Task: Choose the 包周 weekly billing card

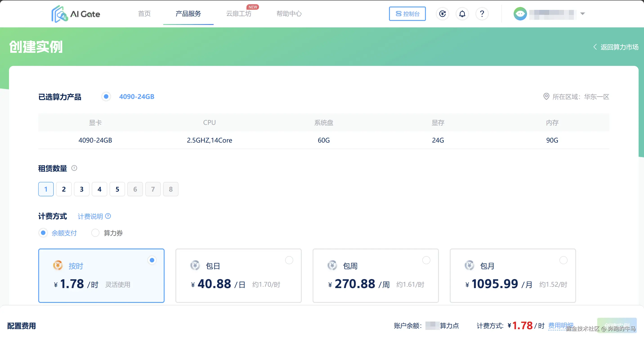Action: pyautogui.click(x=376, y=275)
